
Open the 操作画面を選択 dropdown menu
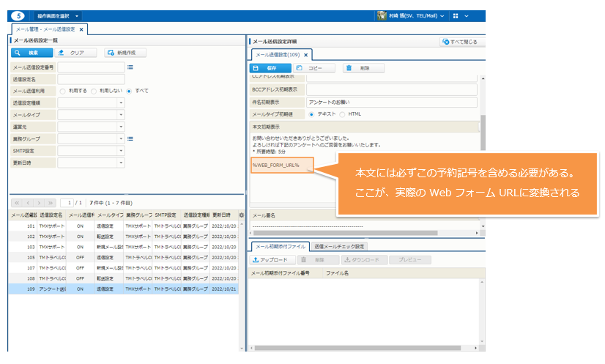[59, 15]
